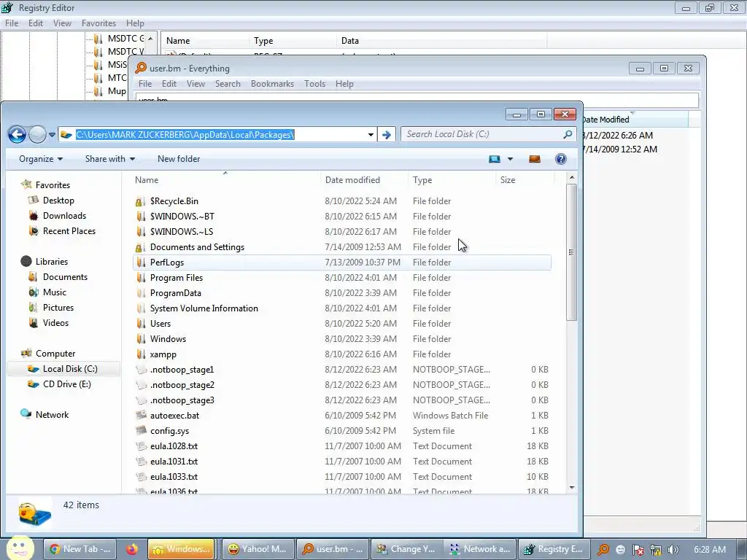Image resolution: width=747 pixels, height=560 pixels.
Task: Open Recent Places in navigation pane
Action: [x=69, y=231]
